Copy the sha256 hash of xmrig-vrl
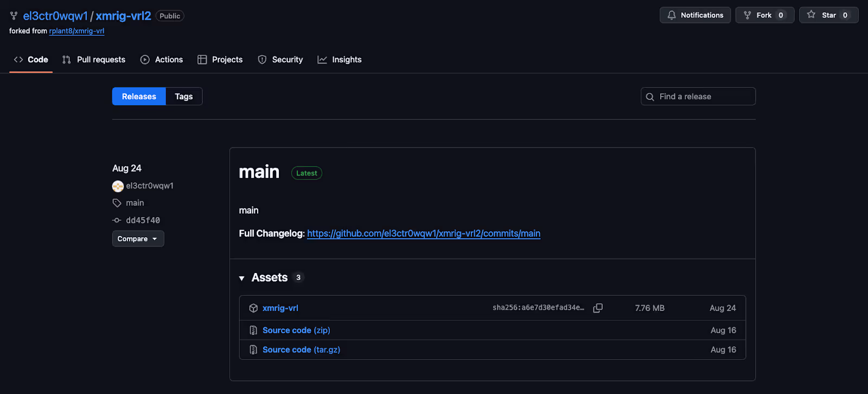868x394 pixels. [x=598, y=308]
